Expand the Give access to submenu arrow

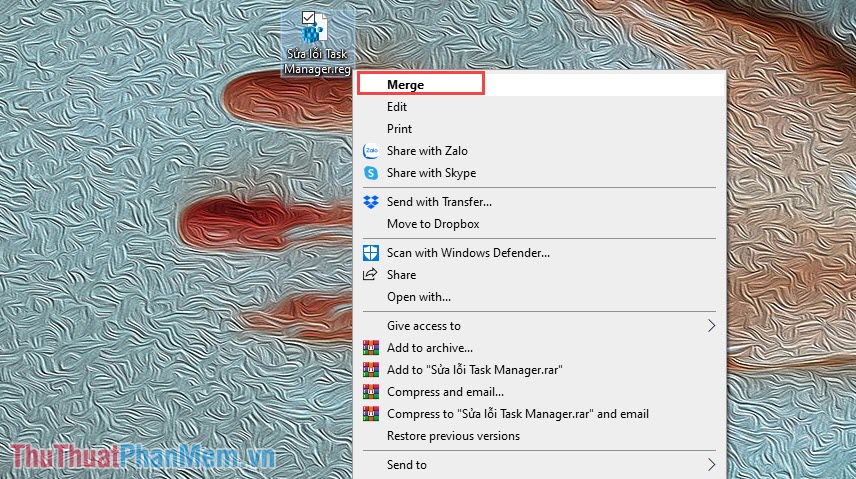click(x=711, y=326)
